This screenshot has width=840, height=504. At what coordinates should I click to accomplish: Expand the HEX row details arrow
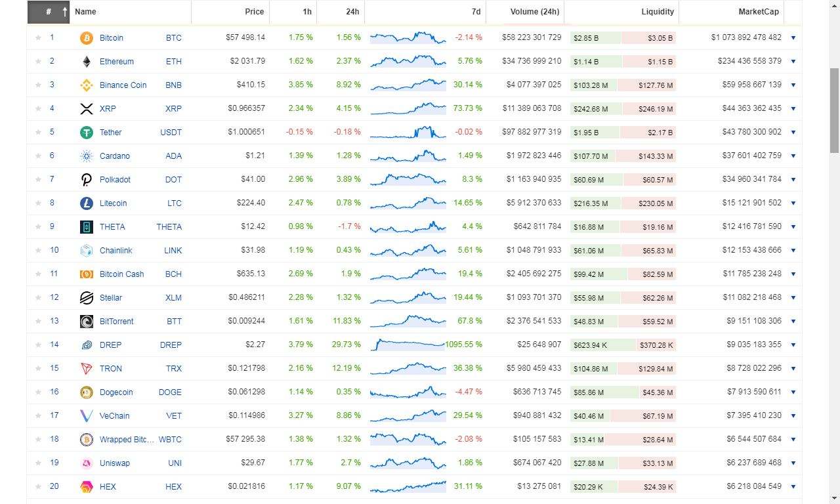793,487
